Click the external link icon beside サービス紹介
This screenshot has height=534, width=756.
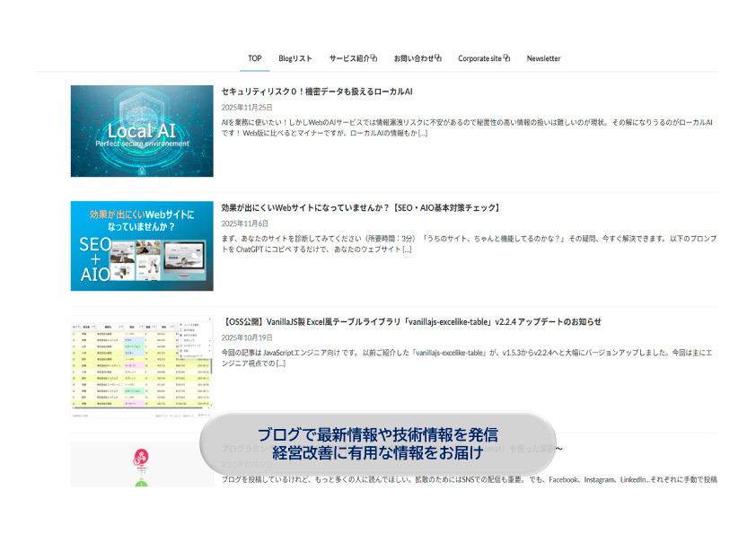pos(374,58)
